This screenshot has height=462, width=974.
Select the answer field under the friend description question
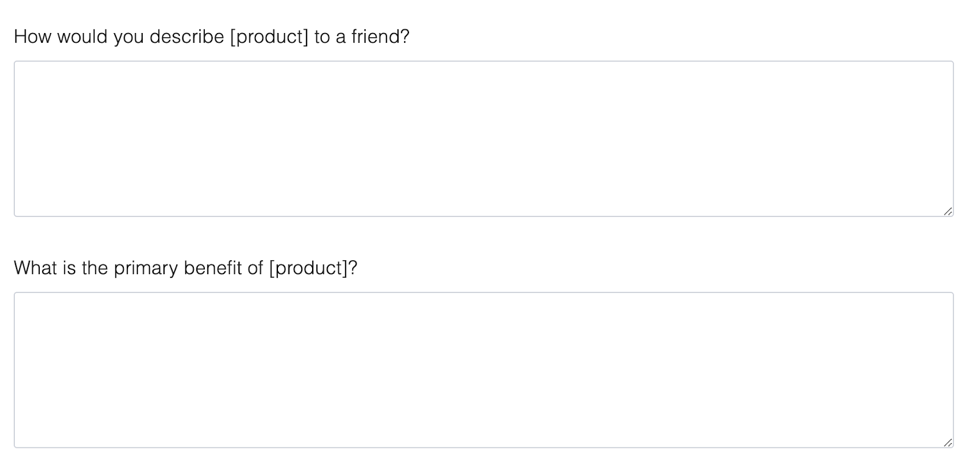coord(483,138)
